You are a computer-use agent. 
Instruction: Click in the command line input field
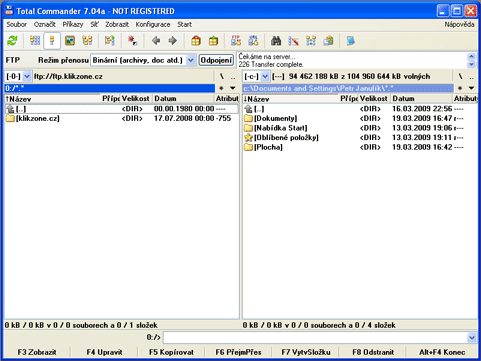point(315,338)
